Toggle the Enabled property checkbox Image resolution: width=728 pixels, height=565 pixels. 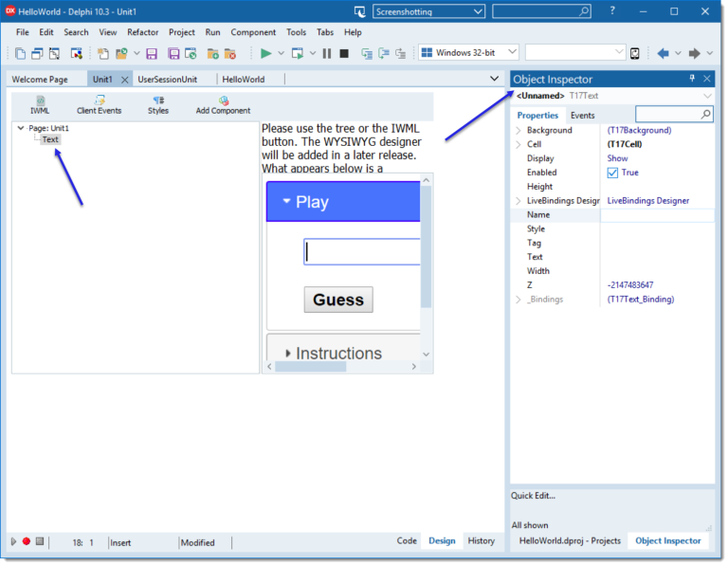(x=612, y=173)
